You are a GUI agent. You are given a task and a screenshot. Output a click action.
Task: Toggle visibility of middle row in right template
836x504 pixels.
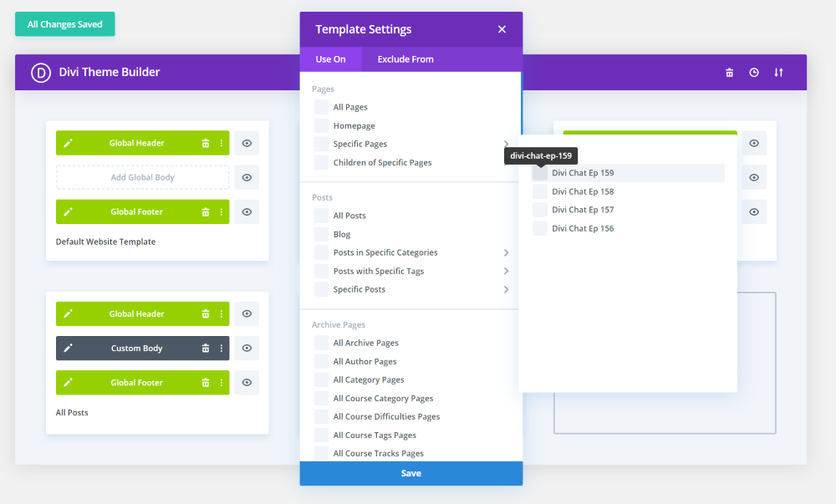pos(754,177)
